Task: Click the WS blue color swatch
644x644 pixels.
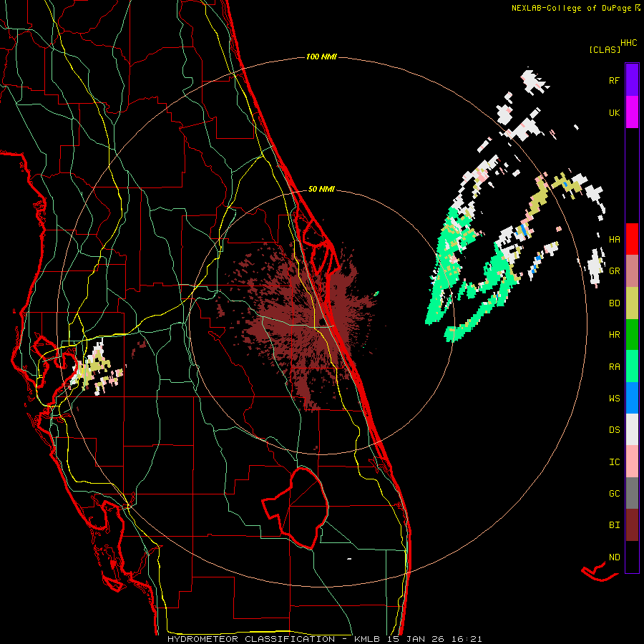Action: coord(632,398)
